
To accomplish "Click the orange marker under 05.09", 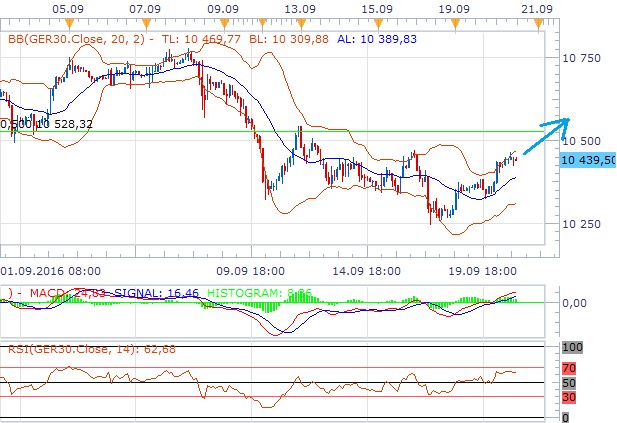I will (69, 22).
